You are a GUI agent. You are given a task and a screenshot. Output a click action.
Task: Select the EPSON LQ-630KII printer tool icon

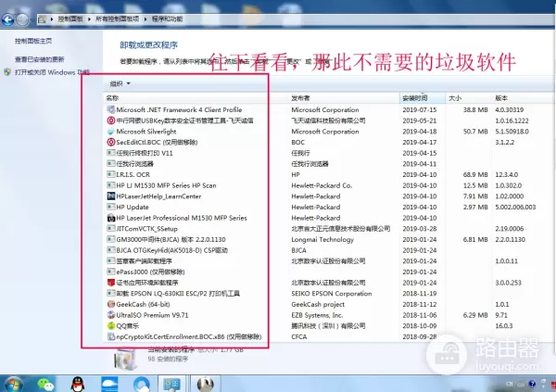coord(111,294)
